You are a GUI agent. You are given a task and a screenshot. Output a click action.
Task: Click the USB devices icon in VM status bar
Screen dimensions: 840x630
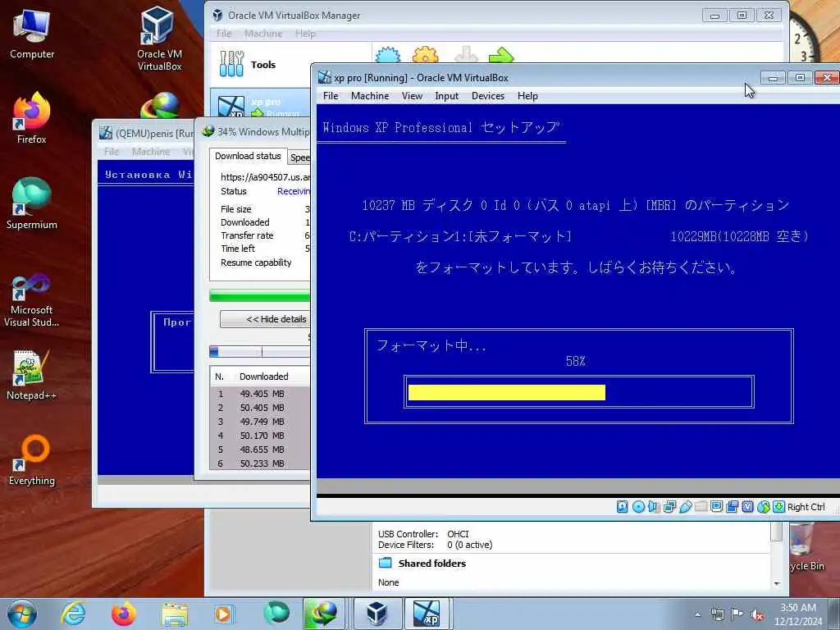click(685, 507)
